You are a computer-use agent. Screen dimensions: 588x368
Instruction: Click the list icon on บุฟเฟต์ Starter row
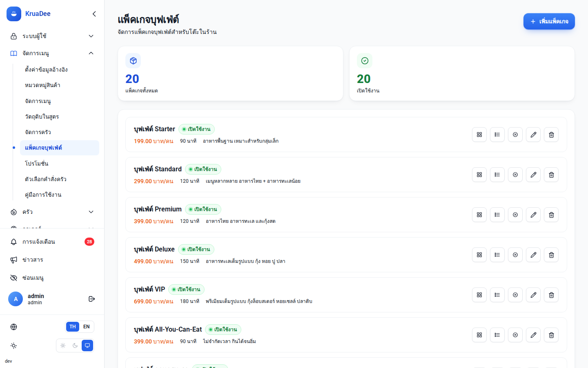click(497, 135)
